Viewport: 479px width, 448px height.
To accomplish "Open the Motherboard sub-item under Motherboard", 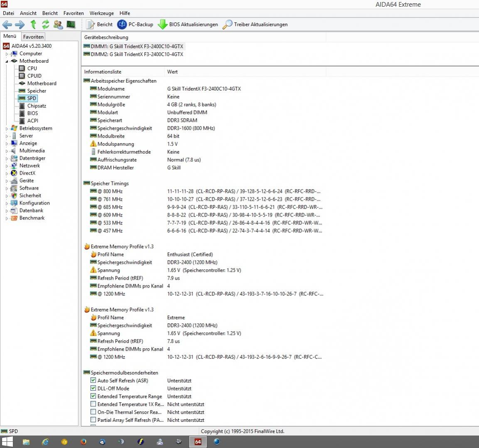I will click(x=42, y=84).
